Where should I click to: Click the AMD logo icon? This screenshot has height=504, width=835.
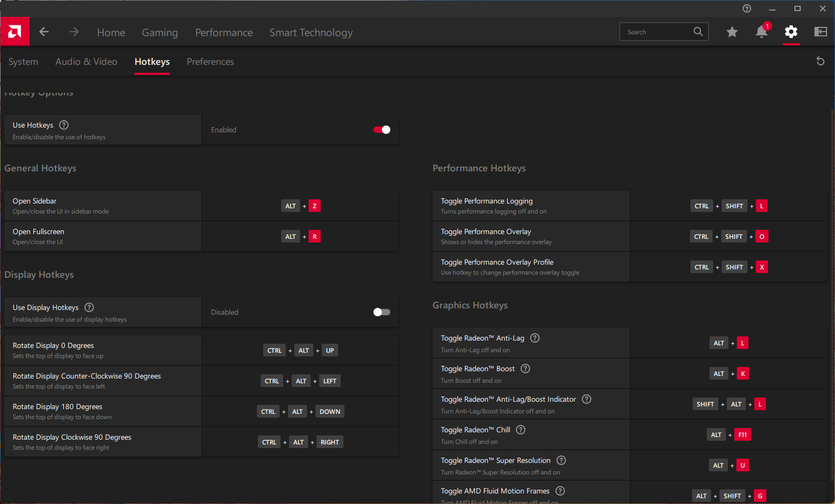(15, 32)
